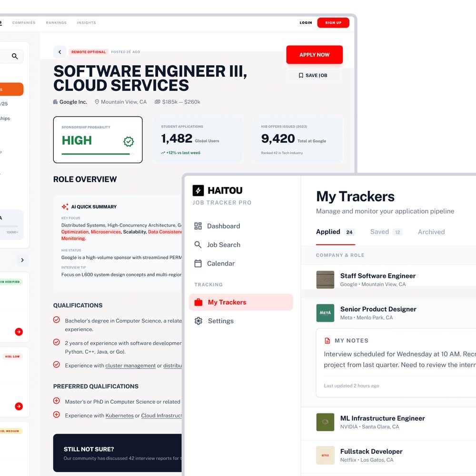The height and width of the screenshot is (476, 476).
Task: Open the Insights nav item
Action: tap(87, 23)
